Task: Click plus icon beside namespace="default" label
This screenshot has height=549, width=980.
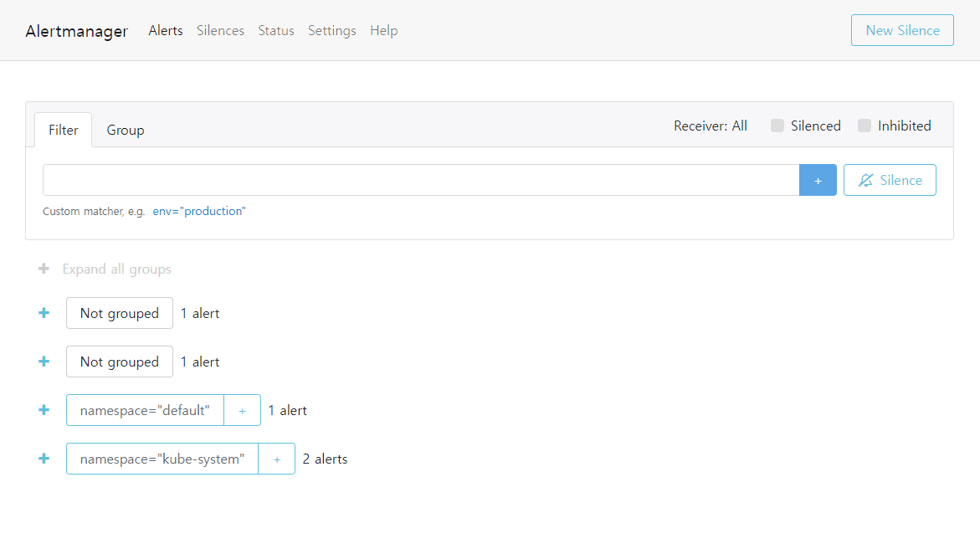Action: pos(243,410)
